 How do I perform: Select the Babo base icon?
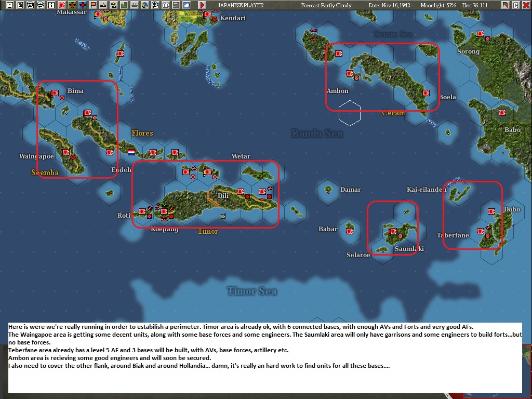click(x=502, y=113)
